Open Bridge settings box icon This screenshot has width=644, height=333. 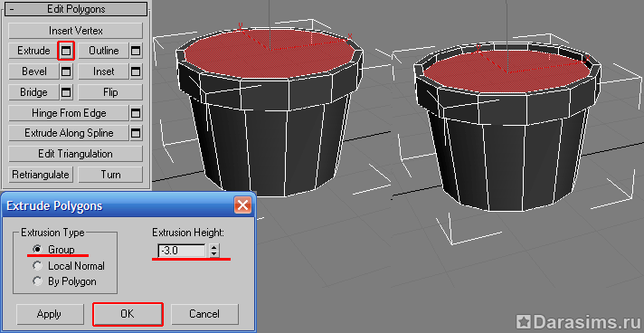(x=66, y=92)
